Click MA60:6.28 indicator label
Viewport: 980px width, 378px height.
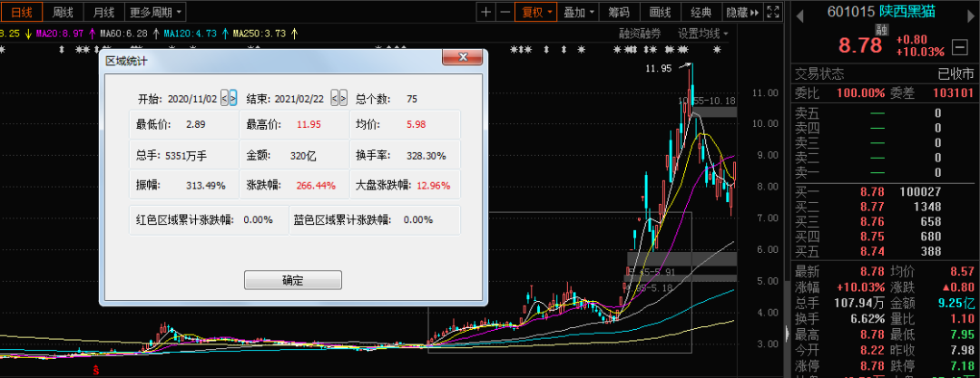pyautogui.click(x=123, y=33)
